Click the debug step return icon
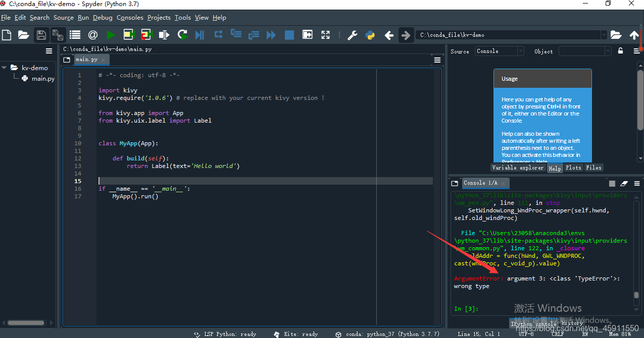The width and height of the screenshot is (644, 338). [x=254, y=35]
